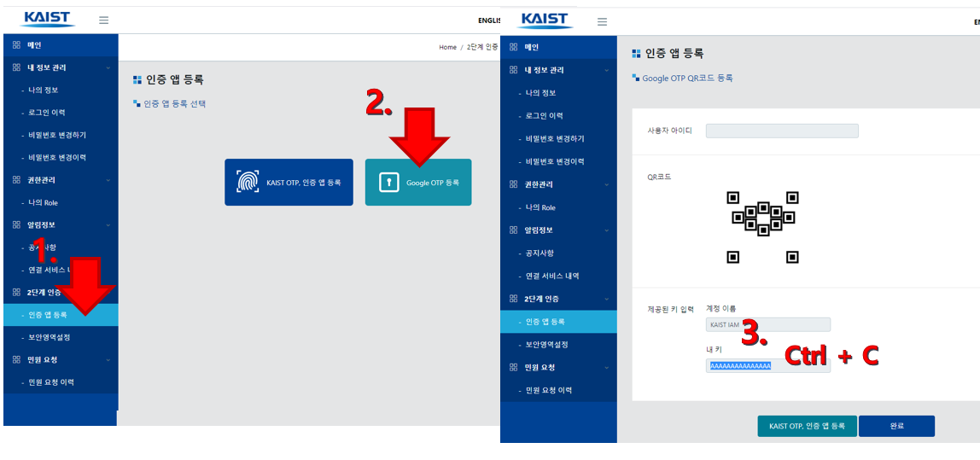
Task: Open 나의 정보 in left sidebar
Action: (x=44, y=90)
